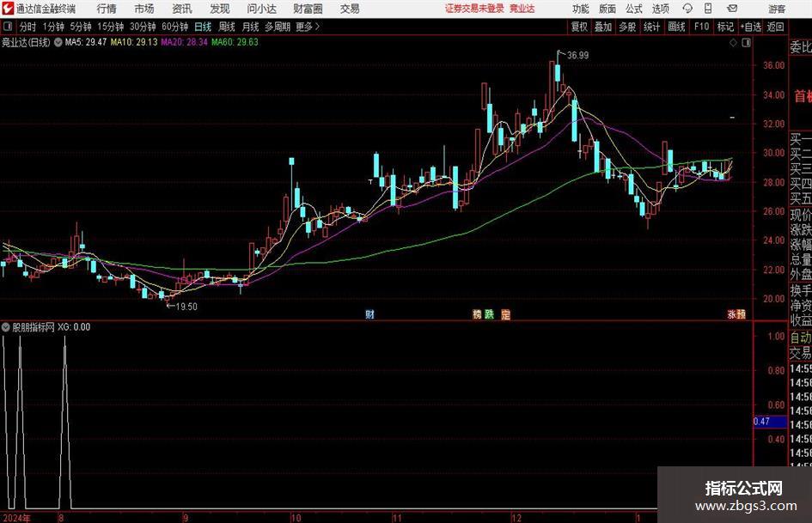Open F10 company info
The image size is (812, 523).
[x=702, y=27]
